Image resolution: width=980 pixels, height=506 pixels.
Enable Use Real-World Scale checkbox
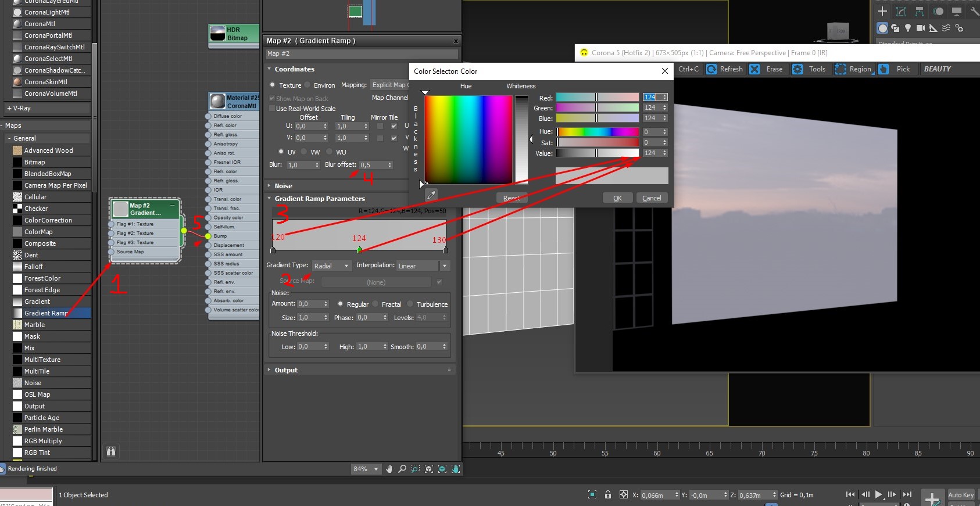[x=272, y=108]
